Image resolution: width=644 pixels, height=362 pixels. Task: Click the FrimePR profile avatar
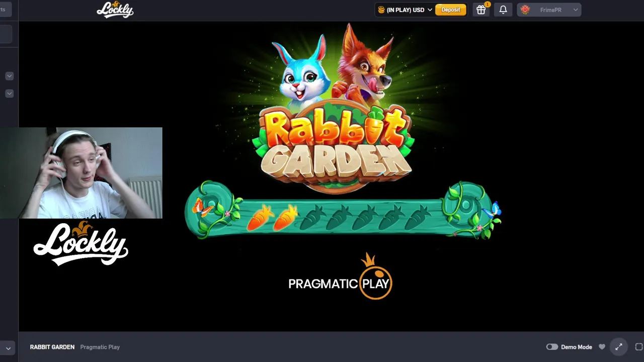tap(525, 10)
